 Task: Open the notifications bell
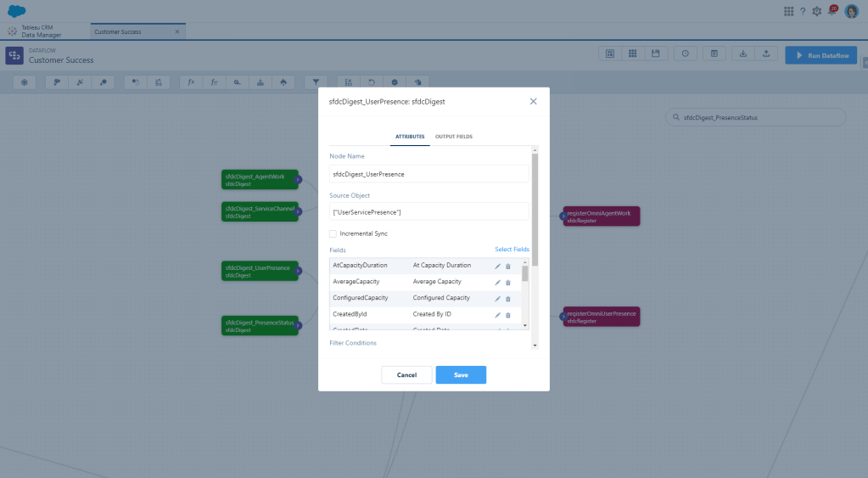[x=832, y=11]
